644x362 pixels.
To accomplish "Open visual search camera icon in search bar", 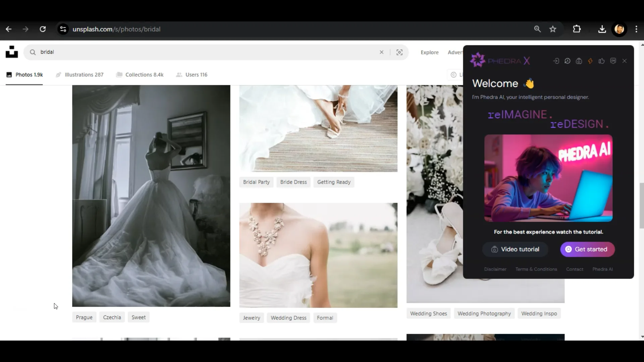I will pyautogui.click(x=399, y=52).
